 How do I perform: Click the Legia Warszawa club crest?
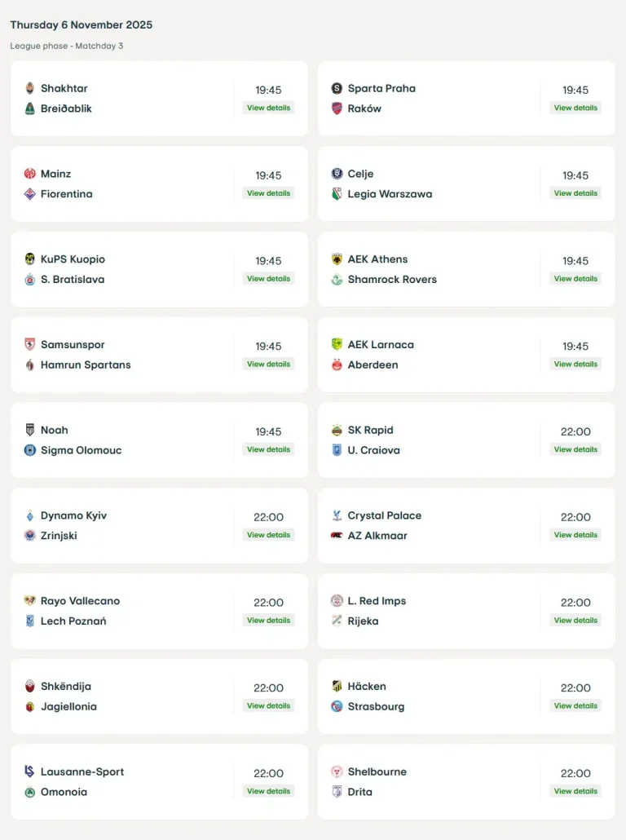click(337, 194)
